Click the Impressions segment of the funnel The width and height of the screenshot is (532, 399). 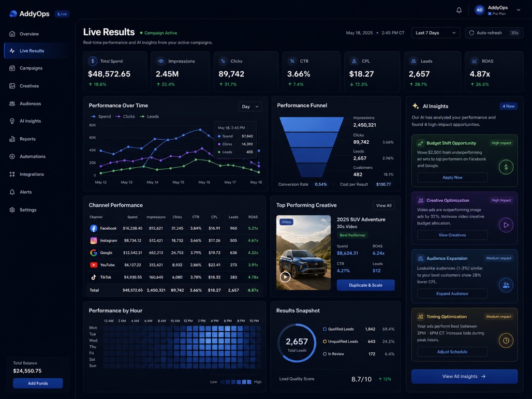pos(311,124)
